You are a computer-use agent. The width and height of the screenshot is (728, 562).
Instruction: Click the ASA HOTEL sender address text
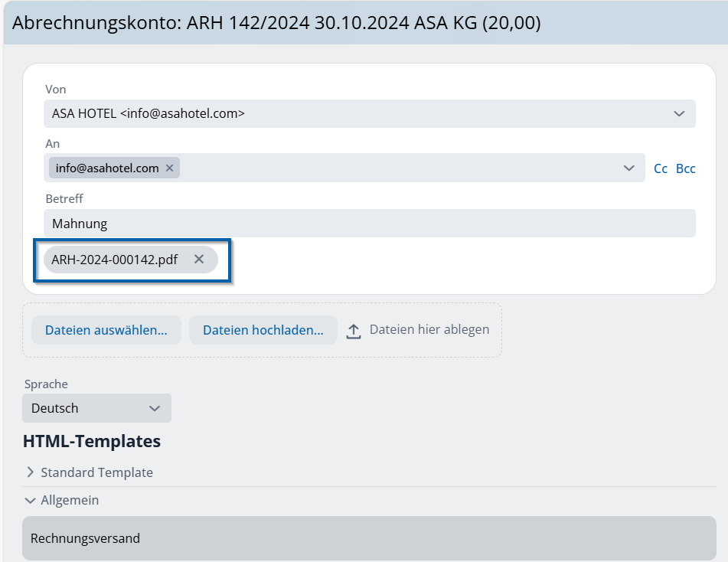tap(149, 114)
